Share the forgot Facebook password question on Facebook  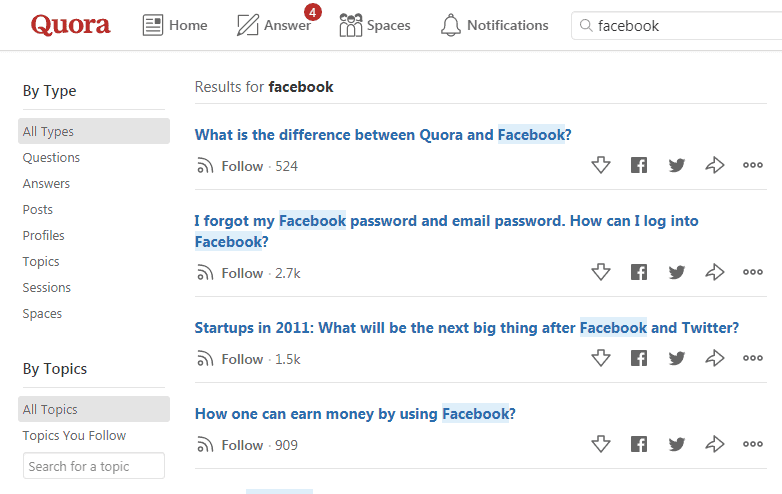[639, 272]
